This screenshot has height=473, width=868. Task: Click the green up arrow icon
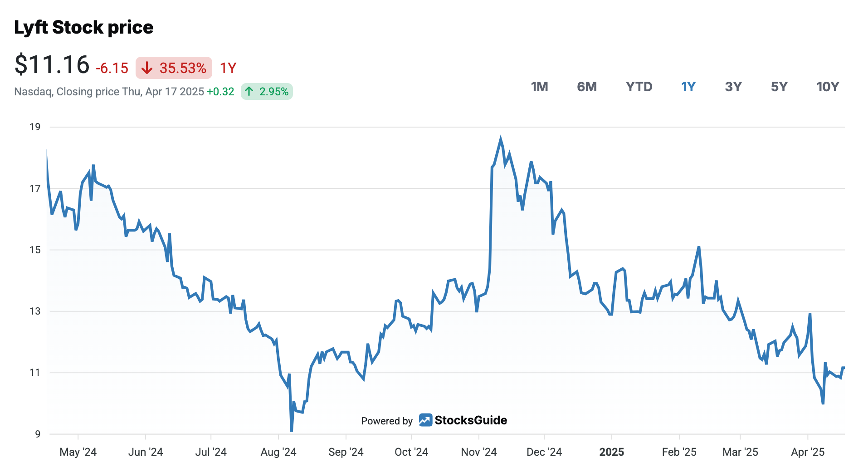pos(249,92)
